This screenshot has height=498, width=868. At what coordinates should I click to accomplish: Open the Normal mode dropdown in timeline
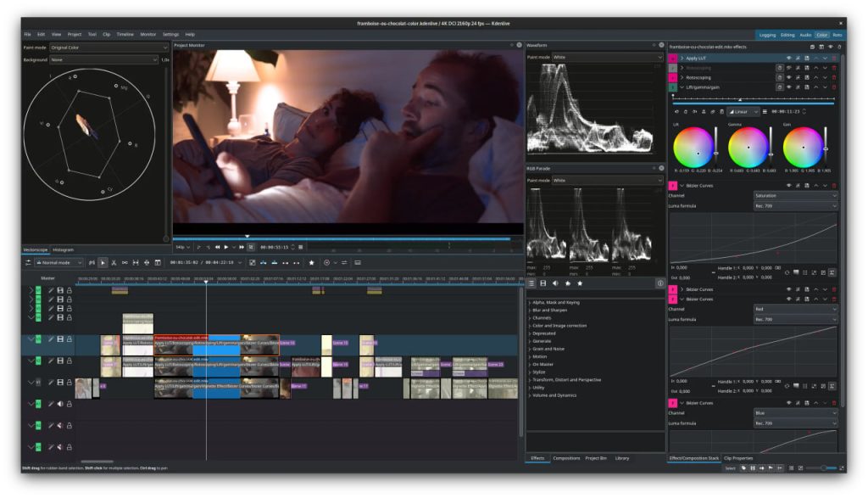pos(59,262)
